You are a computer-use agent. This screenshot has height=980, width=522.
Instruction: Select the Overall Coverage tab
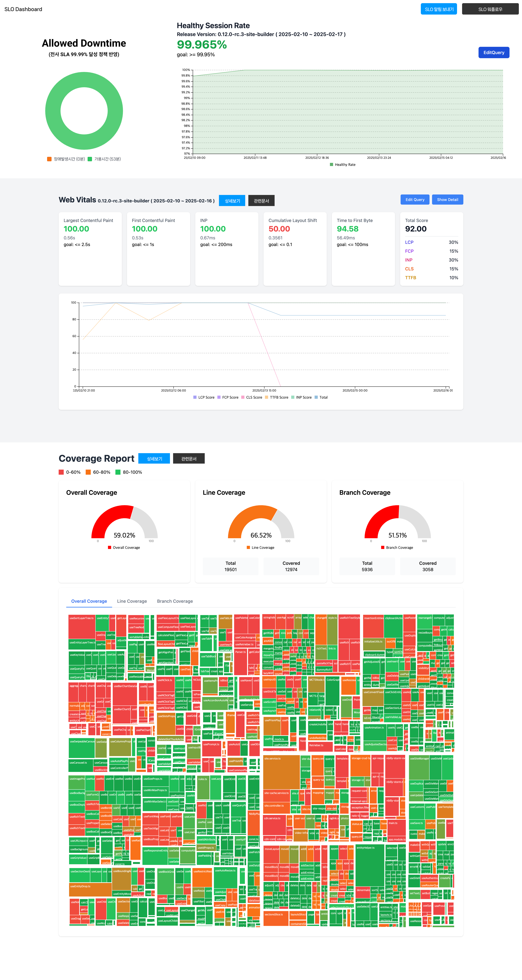point(89,601)
